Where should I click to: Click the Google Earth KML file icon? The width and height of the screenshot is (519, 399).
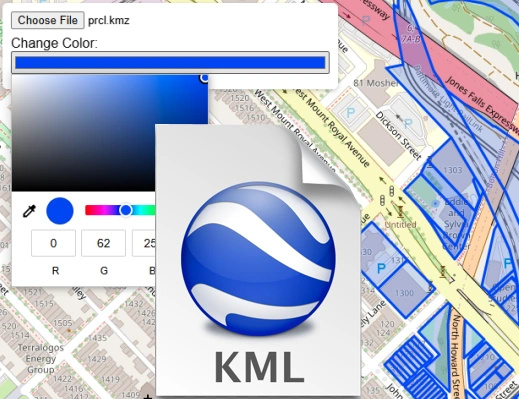point(258,260)
